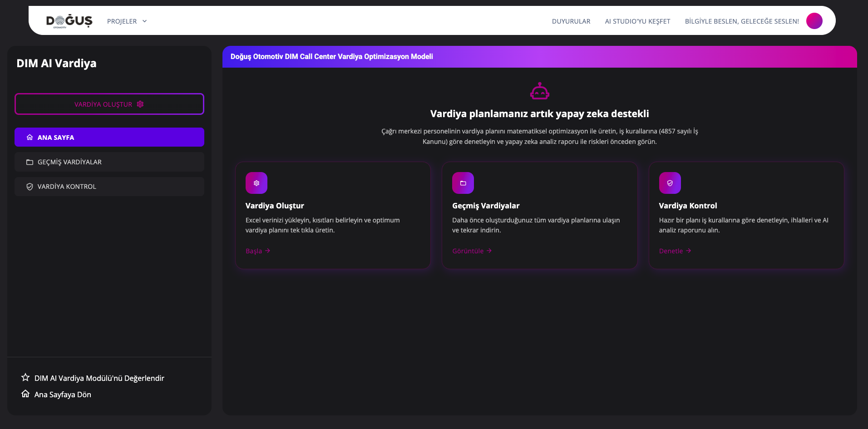868x429 pixels.
Task: Click the heading Vardiya planlamanız artık yapay zeka destekli
Action: coord(540,113)
